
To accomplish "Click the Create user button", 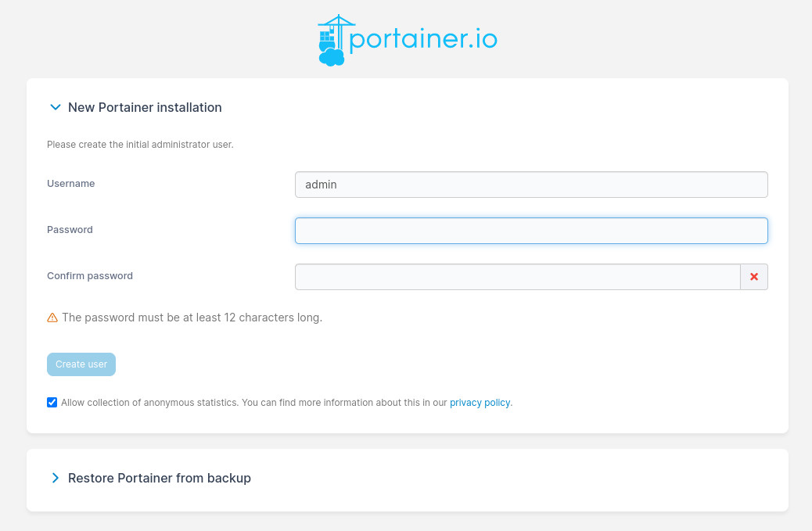I will click(x=81, y=364).
